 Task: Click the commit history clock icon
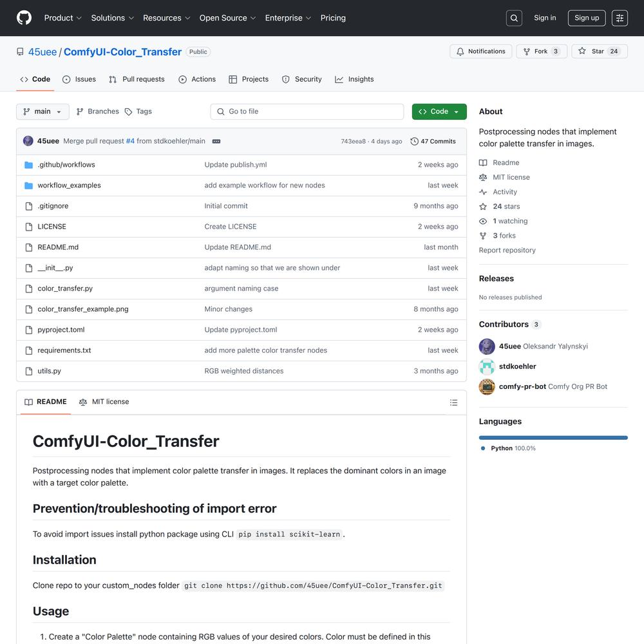point(414,141)
